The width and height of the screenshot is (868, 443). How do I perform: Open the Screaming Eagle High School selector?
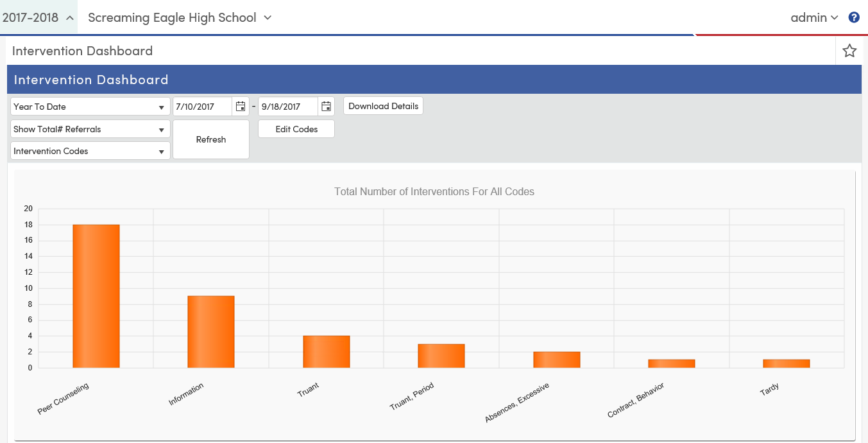point(178,17)
